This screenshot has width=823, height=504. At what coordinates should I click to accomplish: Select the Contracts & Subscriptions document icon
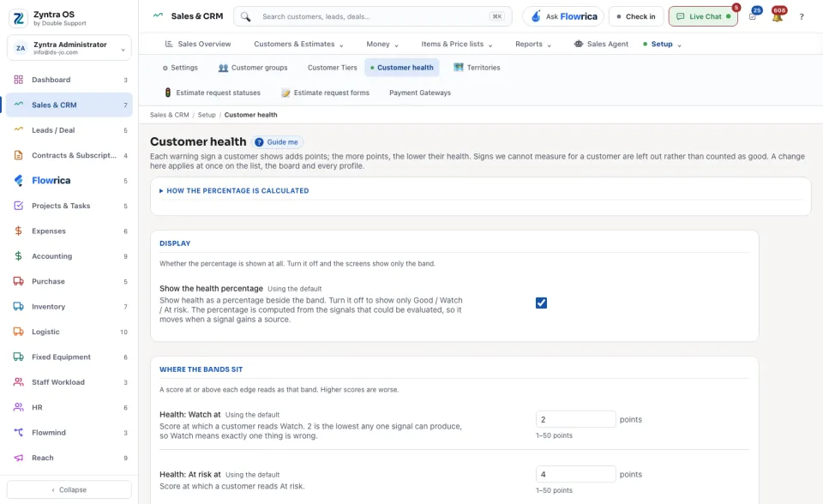pyautogui.click(x=18, y=155)
